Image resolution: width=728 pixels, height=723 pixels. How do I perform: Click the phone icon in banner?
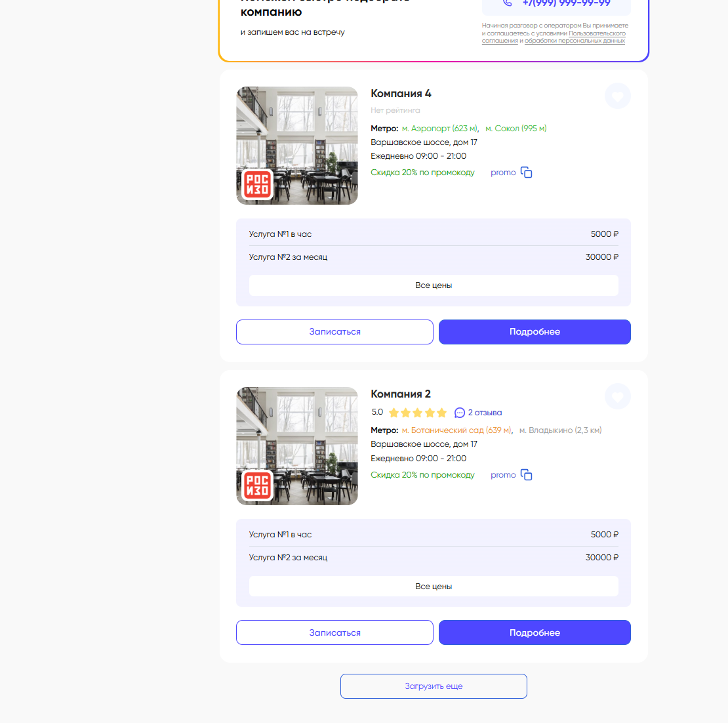pyautogui.click(x=507, y=3)
